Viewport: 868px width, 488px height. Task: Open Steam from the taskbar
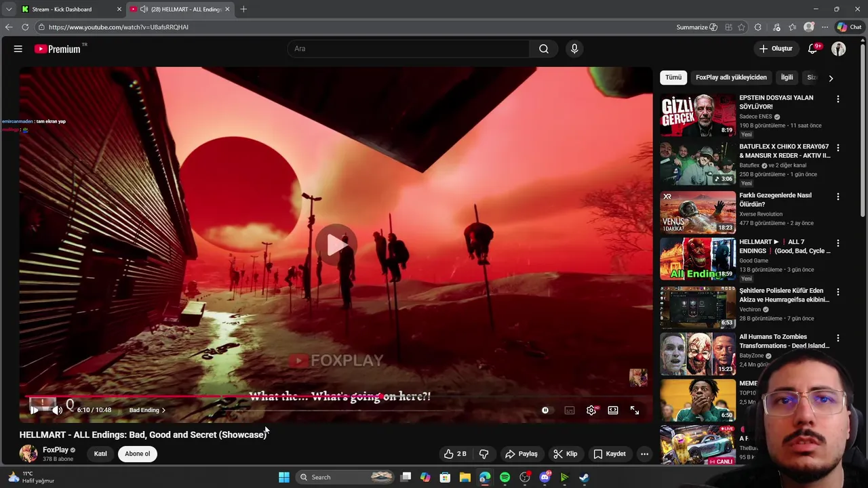coord(584,477)
